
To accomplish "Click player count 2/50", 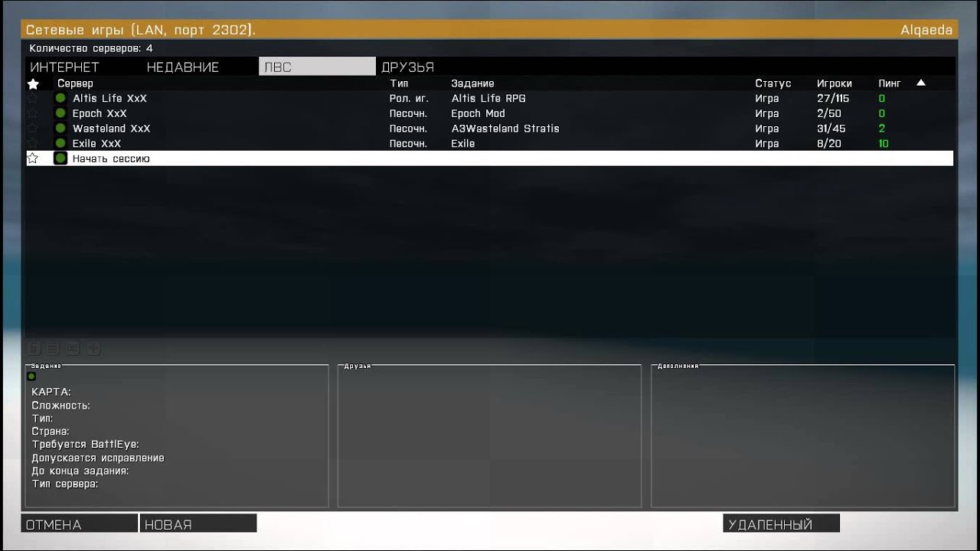I will pos(829,113).
